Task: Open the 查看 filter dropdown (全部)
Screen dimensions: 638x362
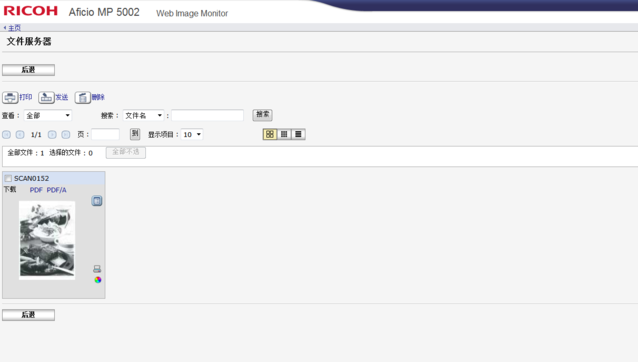Action: [x=48, y=116]
